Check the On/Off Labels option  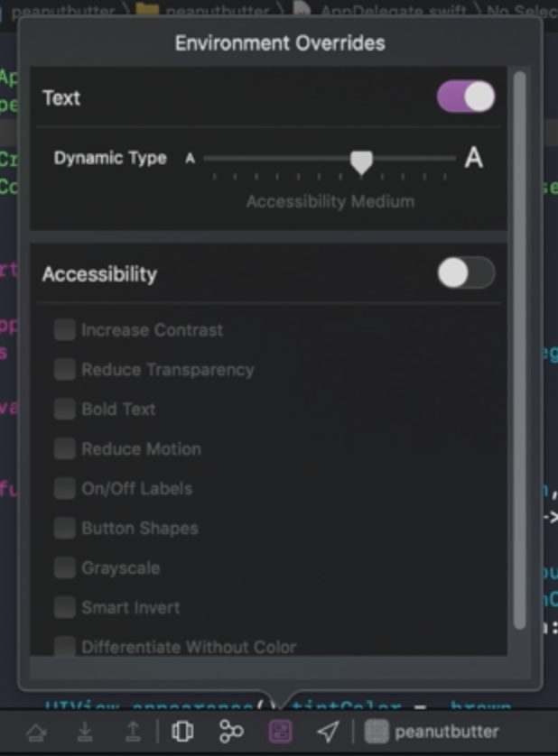coord(64,489)
